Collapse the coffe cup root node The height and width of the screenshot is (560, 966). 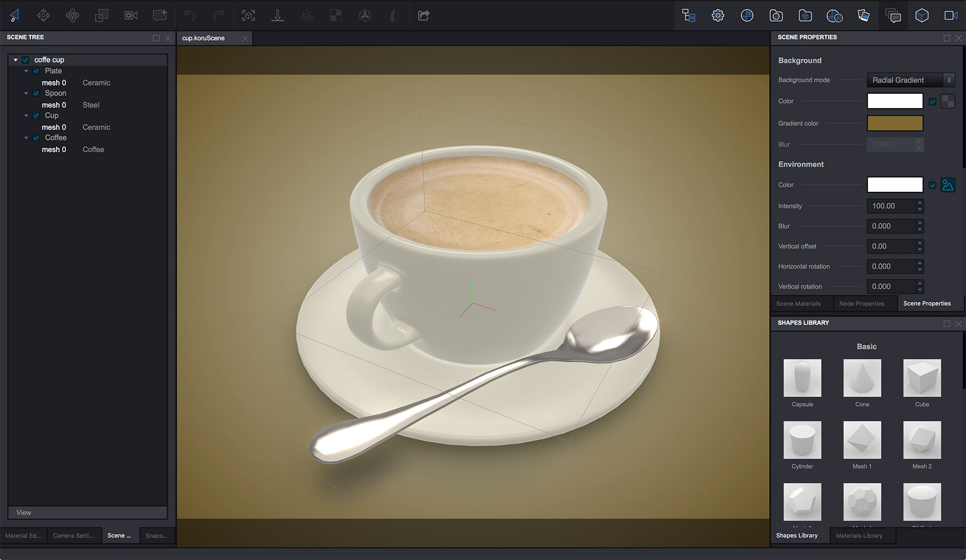[x=15, y=59]
